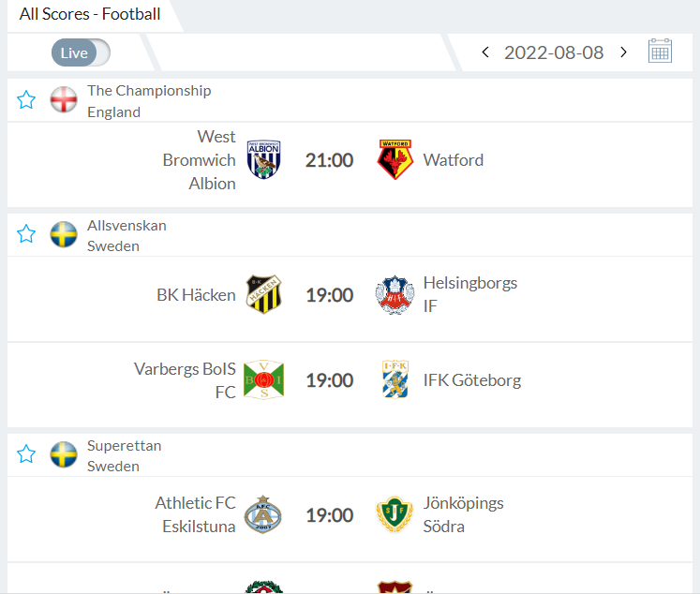This screenshot has width=700, height=594.
Task: Toggle the Live scores switch
Action: [x=81, y=52]
